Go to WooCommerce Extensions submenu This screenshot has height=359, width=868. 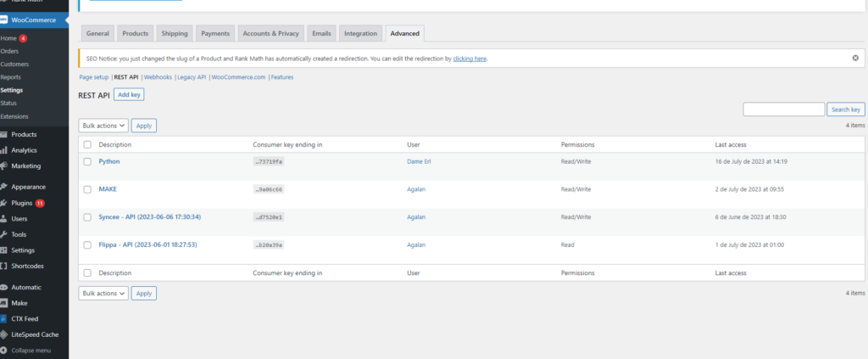coord(14,116)
